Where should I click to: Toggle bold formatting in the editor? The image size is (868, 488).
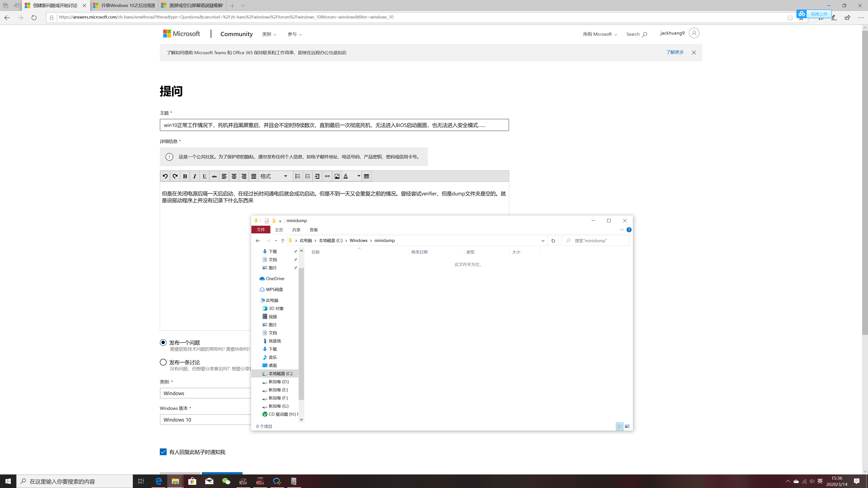[x=185, y=176]
